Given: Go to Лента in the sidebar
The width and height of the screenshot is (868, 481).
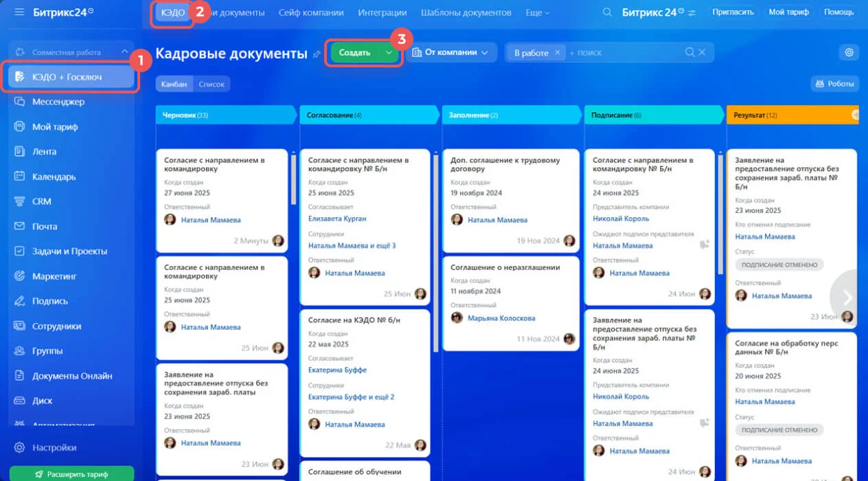Looking at the screenshot, I should 44,151.
